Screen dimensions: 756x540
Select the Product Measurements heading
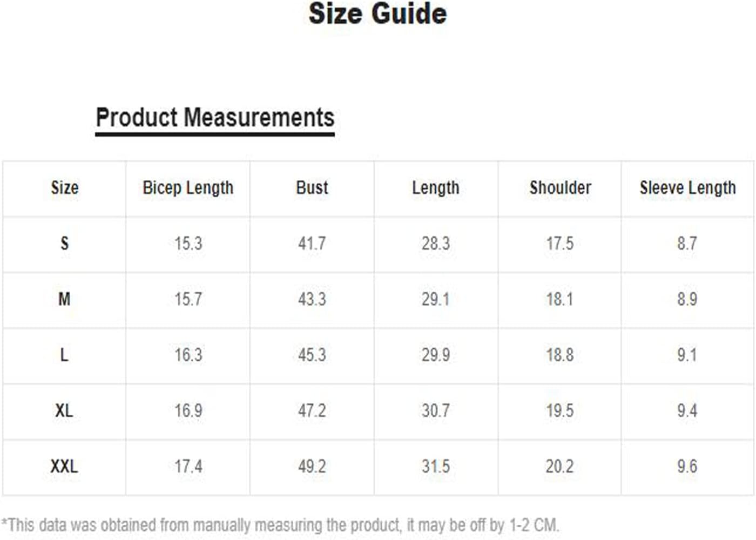215,118
